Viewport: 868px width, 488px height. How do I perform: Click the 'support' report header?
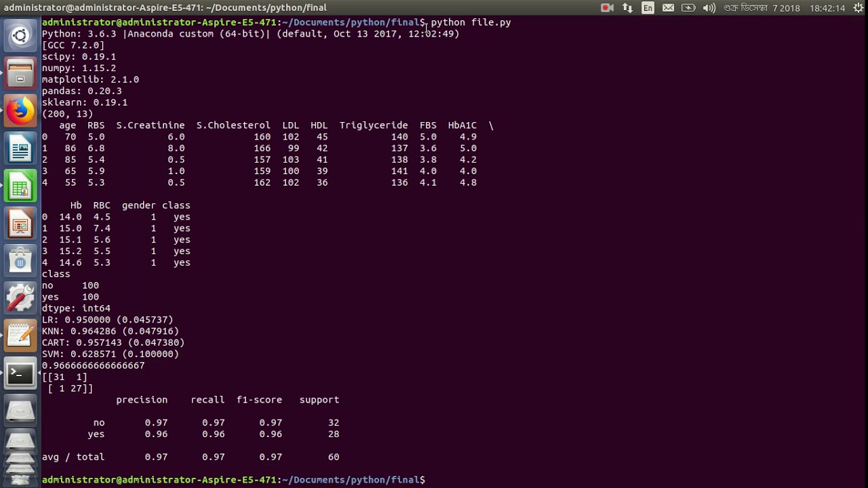click(319, 400)
